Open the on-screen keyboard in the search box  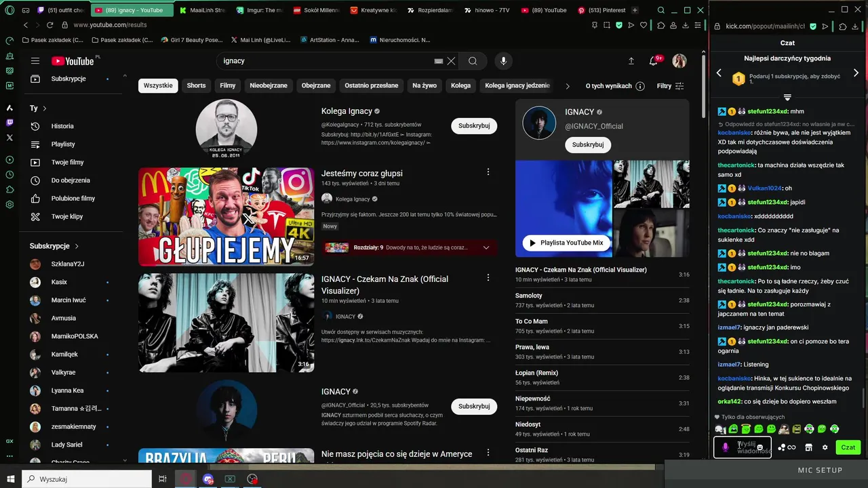tap(438, 61)
